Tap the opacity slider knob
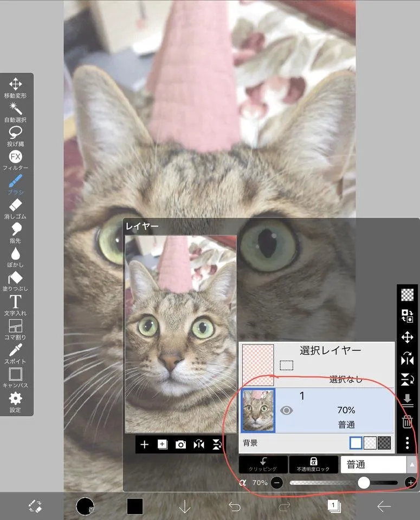Image resolution: width=420 pixels, height=520 pixels. [x=364, y=483]
